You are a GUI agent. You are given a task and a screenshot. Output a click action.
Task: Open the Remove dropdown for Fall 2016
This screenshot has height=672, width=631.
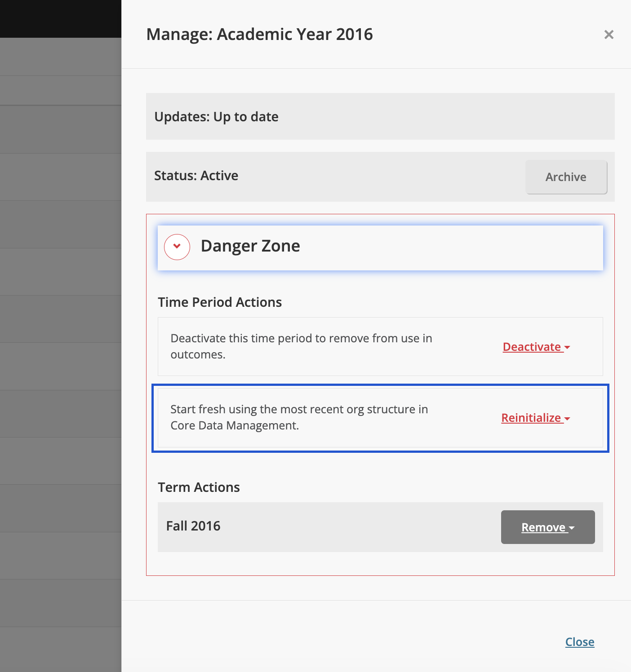[543, 527]
